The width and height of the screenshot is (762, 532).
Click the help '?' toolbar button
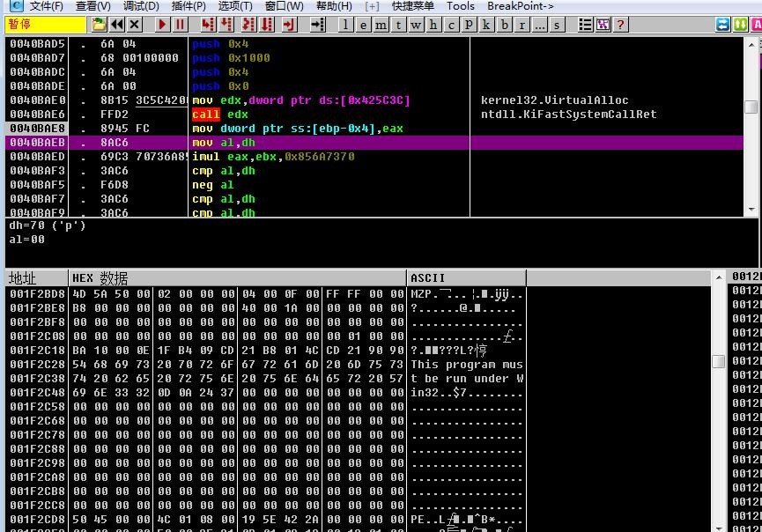[620, 25]
